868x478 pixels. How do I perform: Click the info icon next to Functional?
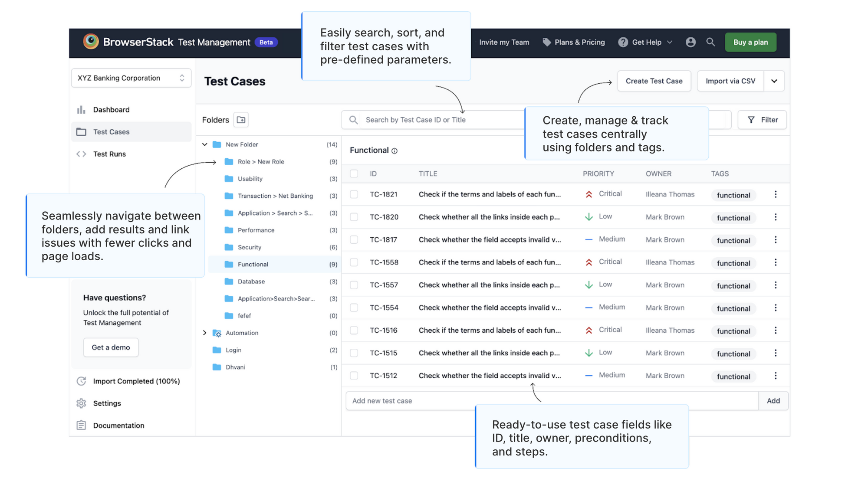(x=395, y=151)
